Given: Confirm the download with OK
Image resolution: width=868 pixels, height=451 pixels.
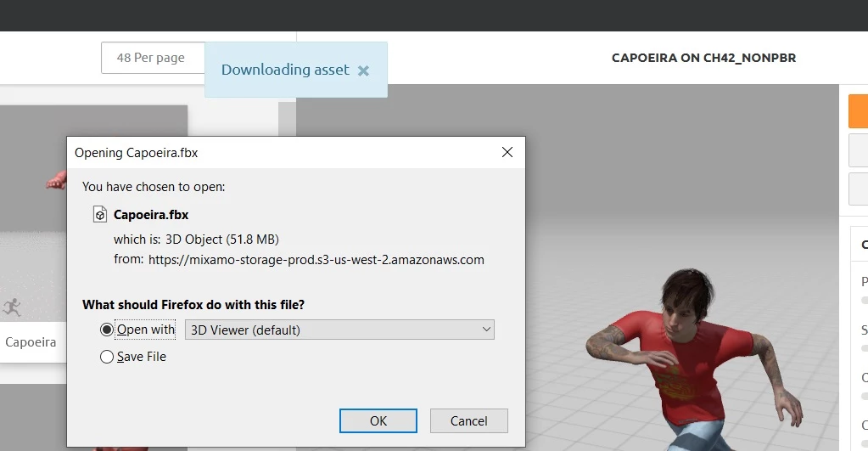Looking at the screenshot, I should [378, 421].
